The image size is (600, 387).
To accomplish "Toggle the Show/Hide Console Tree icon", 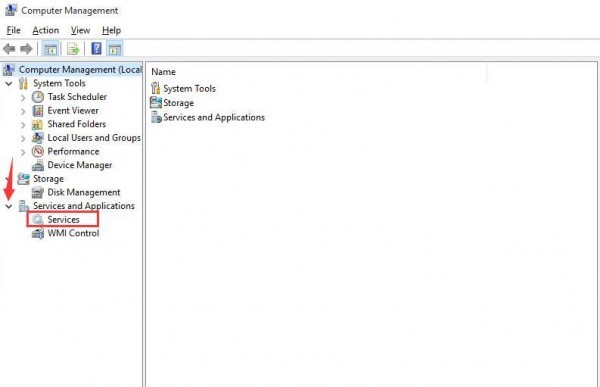I will 50,49.
